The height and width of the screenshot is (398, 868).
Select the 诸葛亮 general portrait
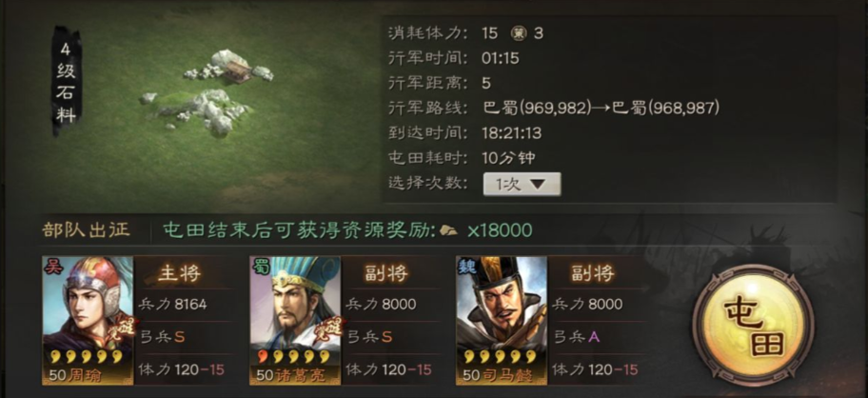pos(295,321)
